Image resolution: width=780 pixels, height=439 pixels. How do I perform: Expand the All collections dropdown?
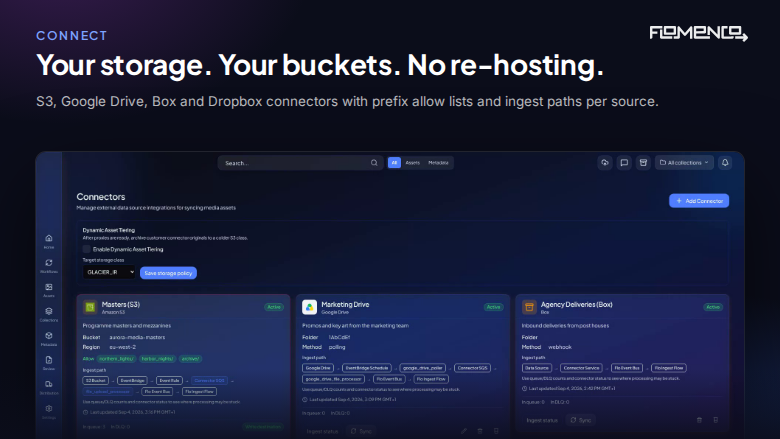click(x=684, y=163)
